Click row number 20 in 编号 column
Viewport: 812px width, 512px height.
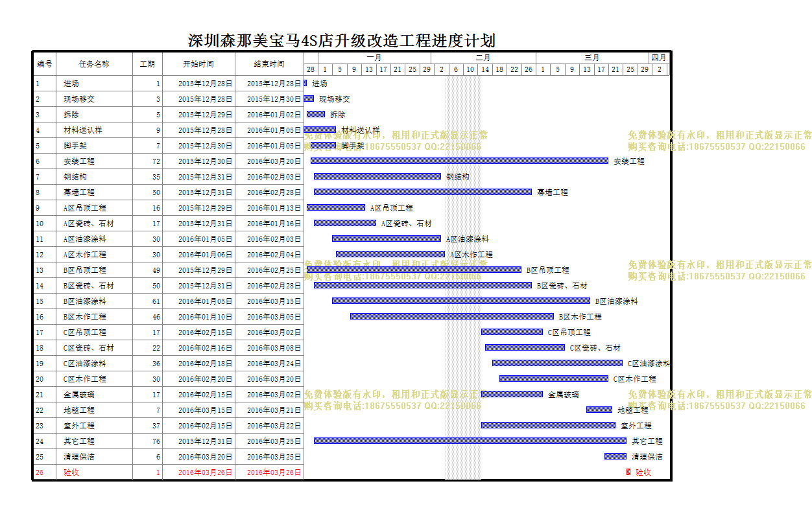coord(40,379)
